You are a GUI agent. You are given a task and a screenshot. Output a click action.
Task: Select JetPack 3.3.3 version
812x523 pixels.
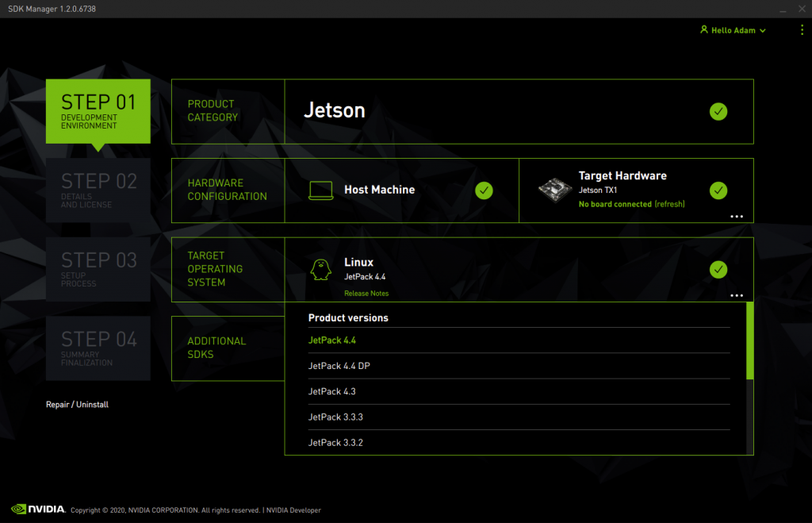point(519,417)
